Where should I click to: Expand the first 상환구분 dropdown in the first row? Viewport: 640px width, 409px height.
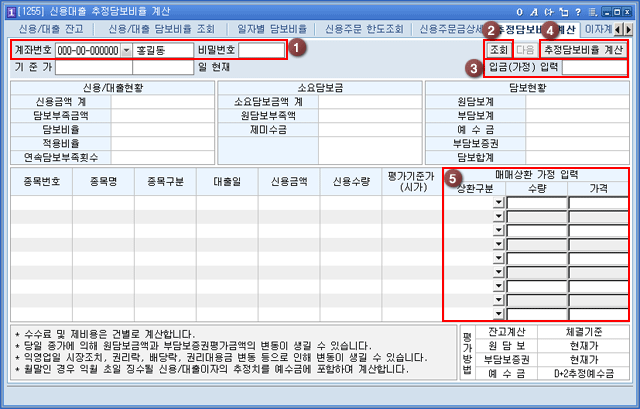pyautogui.click(x=498, y=203)
